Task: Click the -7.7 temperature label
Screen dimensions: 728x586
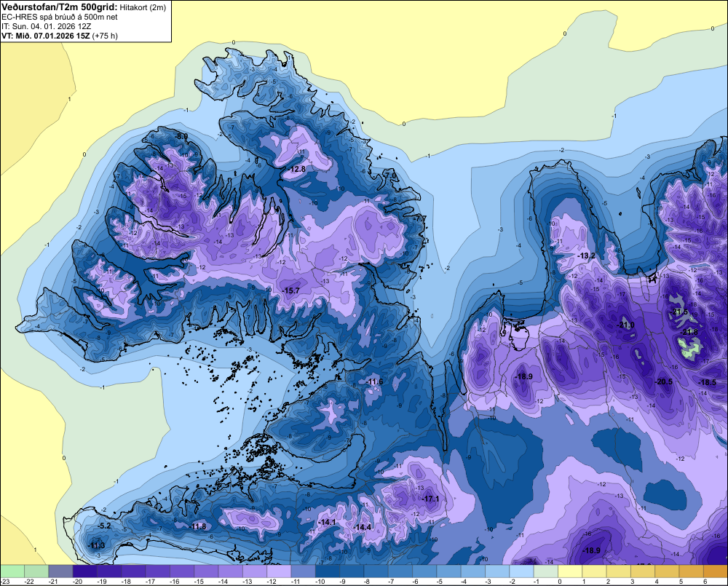Action: pyautogui.click(x=419, y=218)
